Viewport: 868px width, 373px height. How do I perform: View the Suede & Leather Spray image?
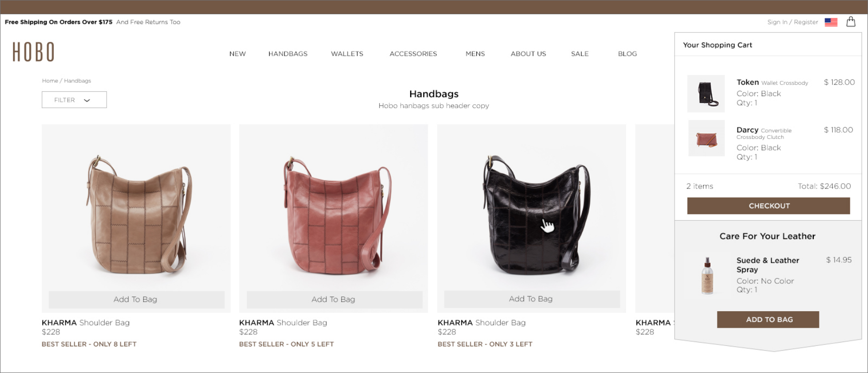tap(707, 275)
